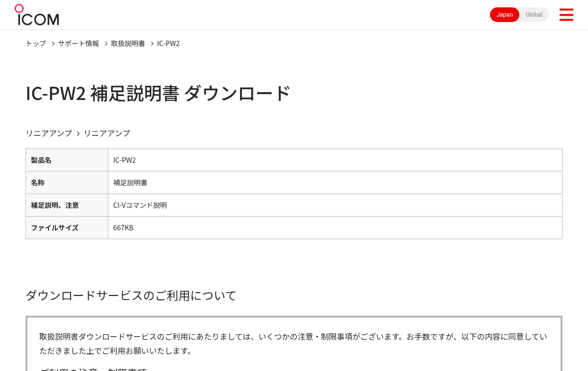Open 取扱説明書 breadcrumb link
The width and height of the screenshot is (588, 371).
(128, 44)
